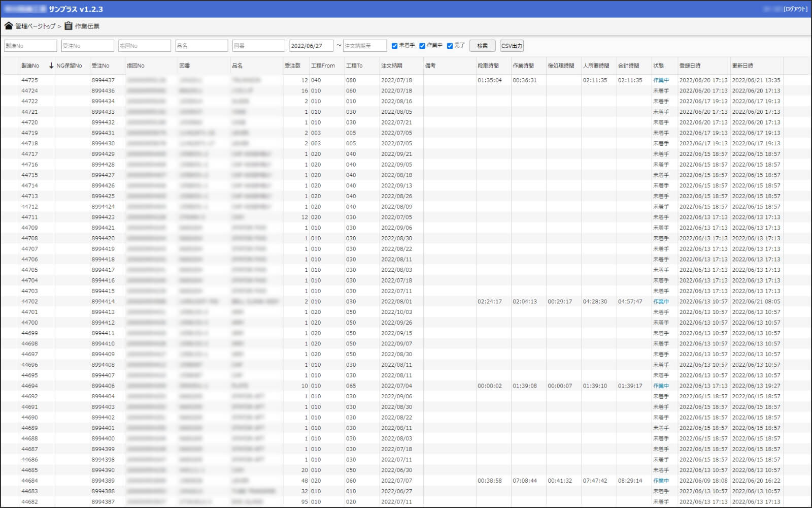The height and width of the screenshot is (508, 812).
Task: Click 後処理時間 value 00:41:32
Action: (x=560, y=481)
